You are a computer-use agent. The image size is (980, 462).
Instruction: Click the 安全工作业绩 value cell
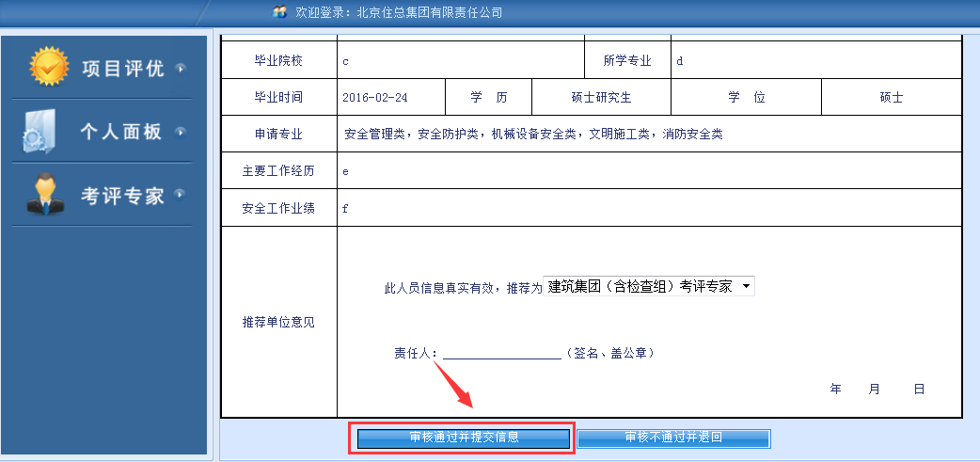649,209
